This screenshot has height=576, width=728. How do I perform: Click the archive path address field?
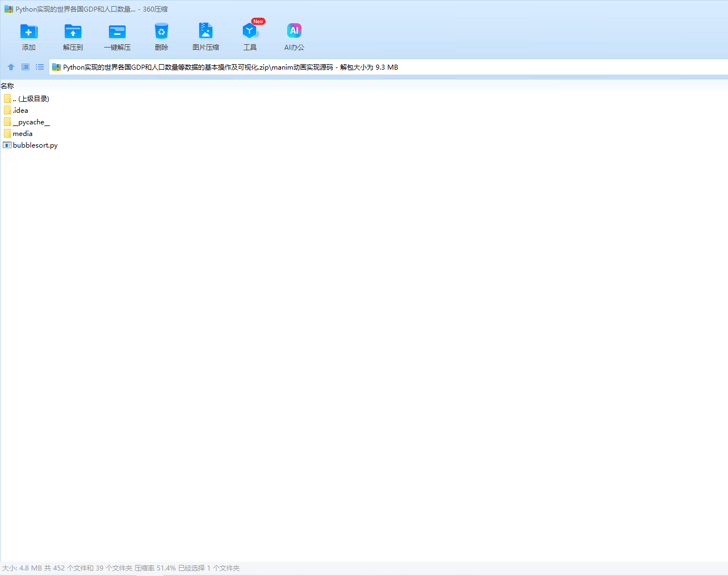(388, 67)
